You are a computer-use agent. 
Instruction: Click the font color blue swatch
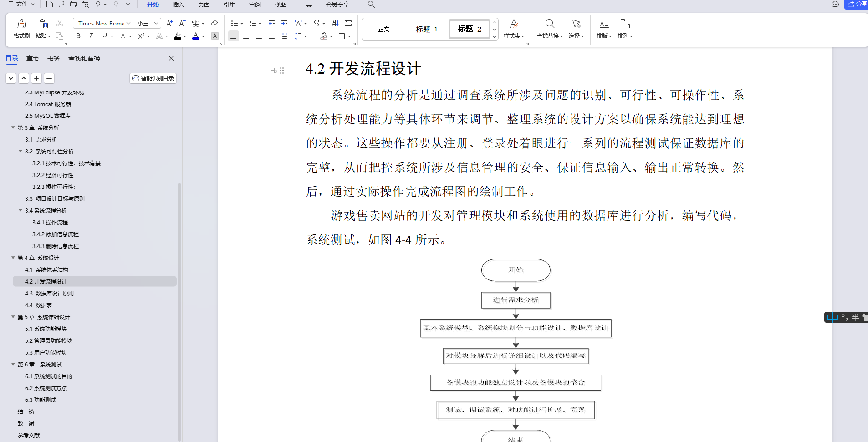pyautogui.click(x=196, y=36)
